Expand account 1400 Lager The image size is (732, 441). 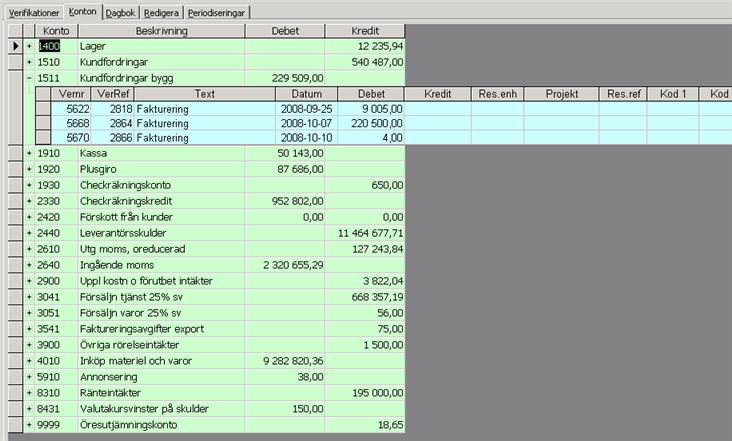tap(29, 46)
